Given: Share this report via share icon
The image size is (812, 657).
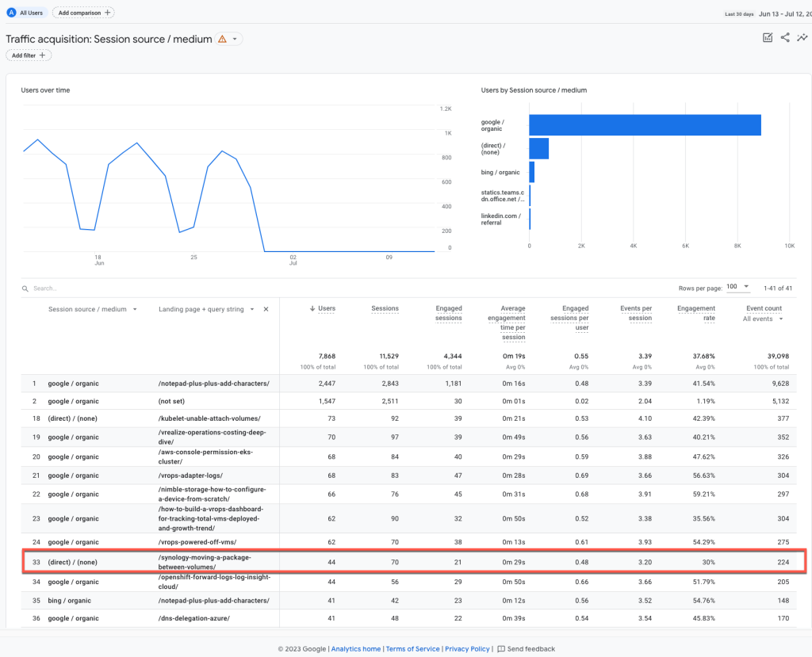Looking at the screenshot, I should 785,37.
